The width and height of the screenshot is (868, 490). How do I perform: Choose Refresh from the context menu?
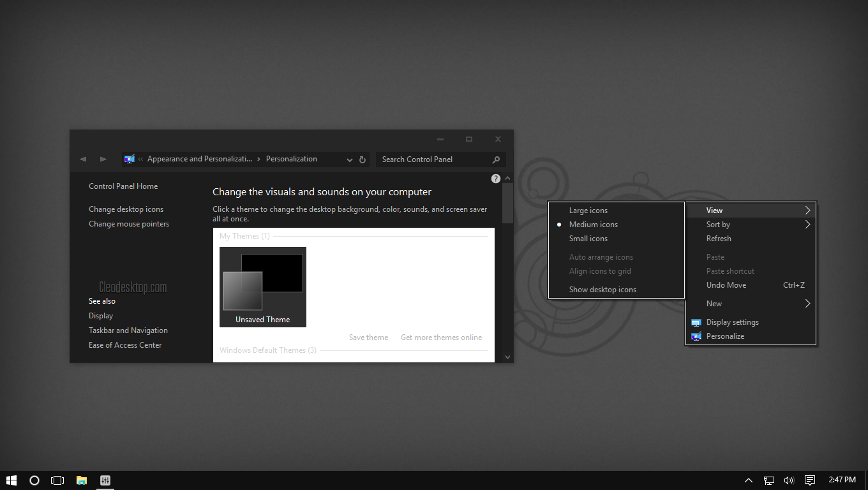tap(719, 239)
